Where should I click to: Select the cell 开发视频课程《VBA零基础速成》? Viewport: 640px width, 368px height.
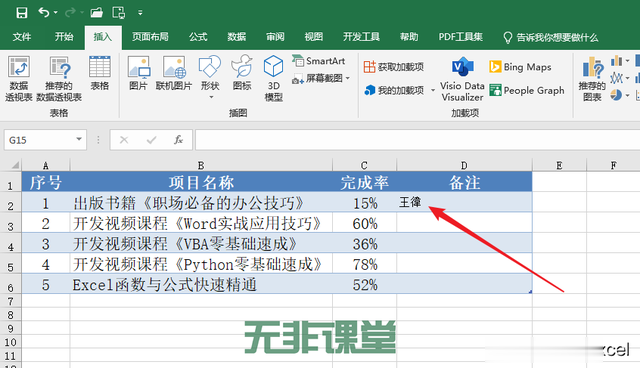[x=201, y=244]
